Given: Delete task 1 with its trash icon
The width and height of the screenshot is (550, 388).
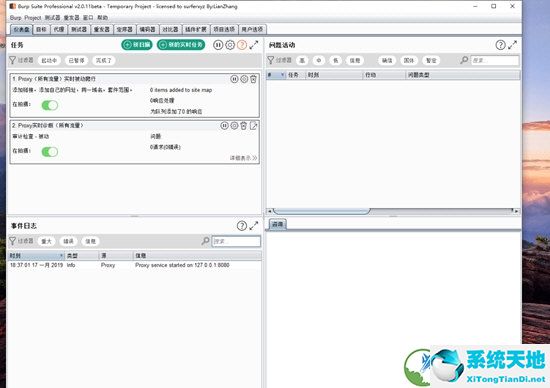Looking at the screenshot, I should (x=253, y=79).
